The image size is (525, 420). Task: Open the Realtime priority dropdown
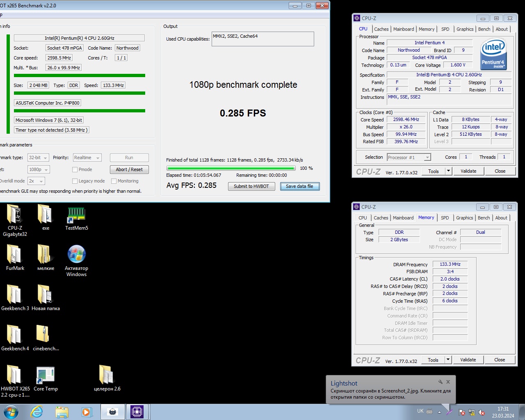pos(87,157)
